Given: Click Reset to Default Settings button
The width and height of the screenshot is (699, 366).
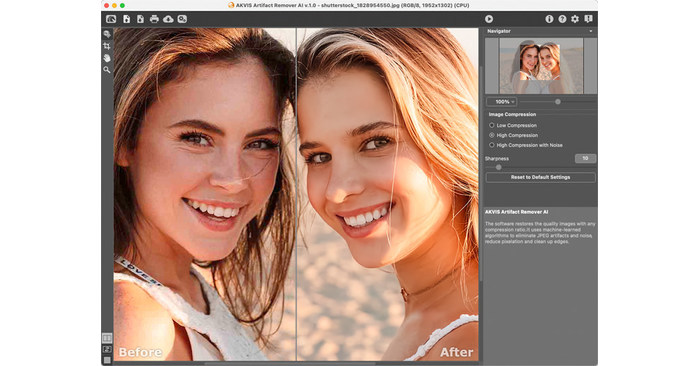Looking at the screenshot, I should coord(540,177).
